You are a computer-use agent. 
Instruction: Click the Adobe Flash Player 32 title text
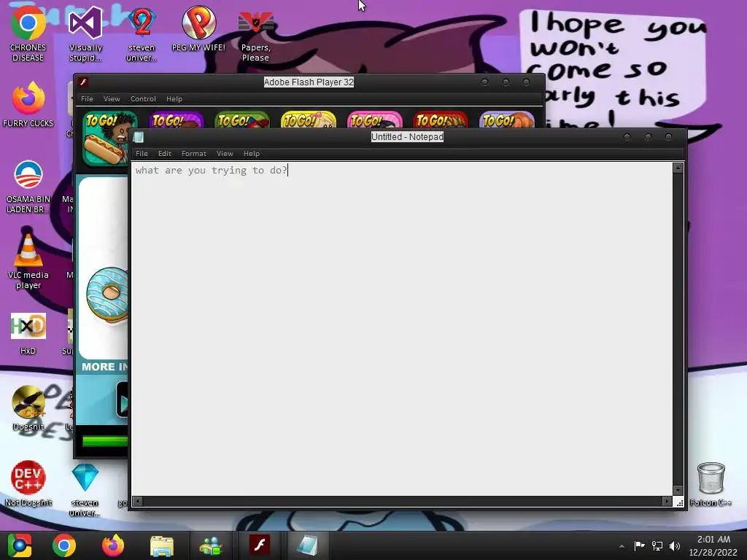[309, 82]
